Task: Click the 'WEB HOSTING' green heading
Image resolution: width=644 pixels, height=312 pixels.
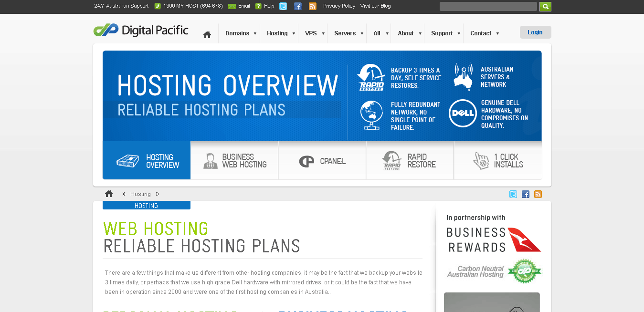Action: (156, 229)
